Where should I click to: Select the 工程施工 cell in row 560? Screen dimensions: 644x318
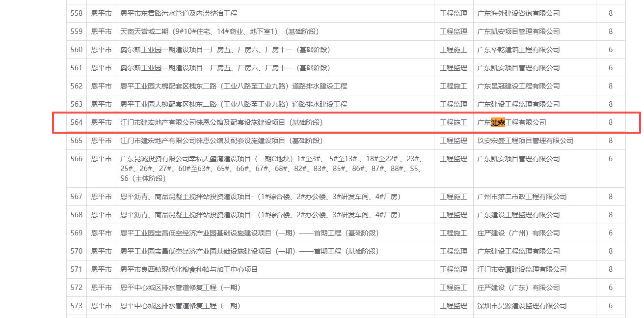[x=453, y=50]
